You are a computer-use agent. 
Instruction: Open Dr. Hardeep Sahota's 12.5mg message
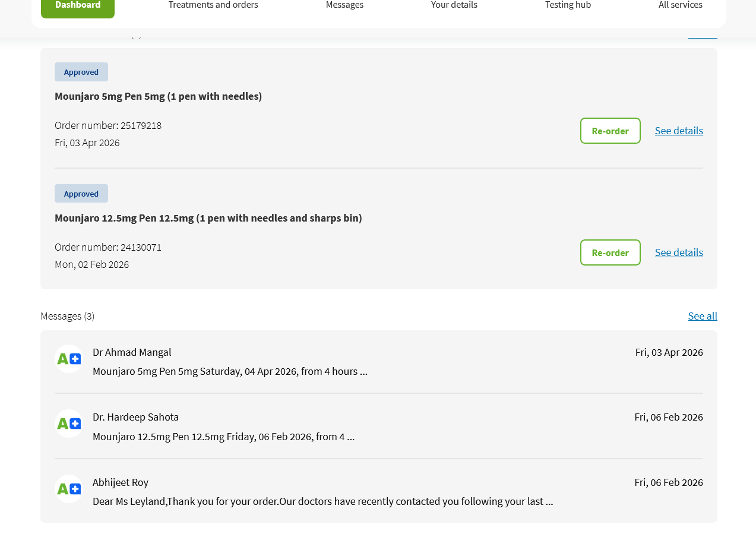point(223,437)
